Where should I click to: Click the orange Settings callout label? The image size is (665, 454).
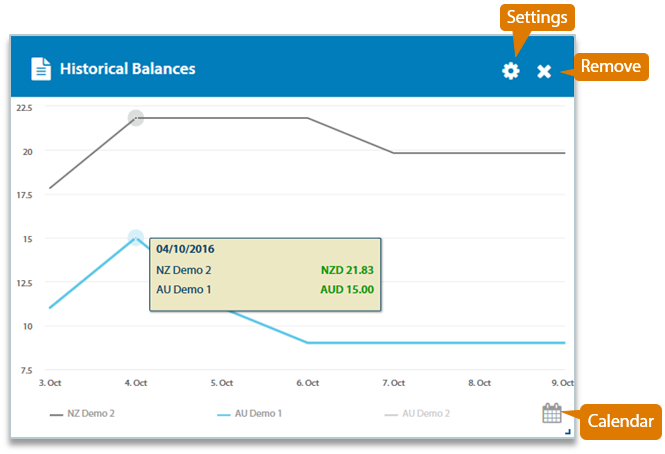click(x=537, y=17)
